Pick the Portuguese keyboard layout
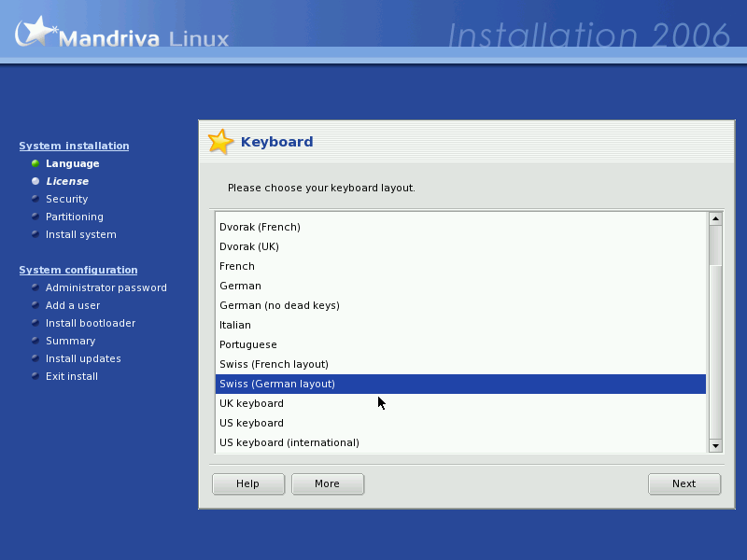Viewport: 747px width, 560px height. coord(460,344)
